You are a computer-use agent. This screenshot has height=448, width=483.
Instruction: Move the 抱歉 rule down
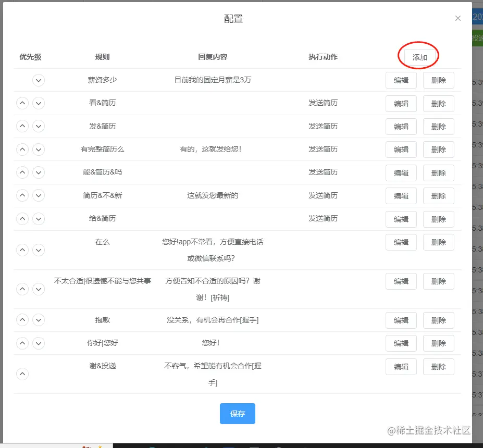point(39,320)
